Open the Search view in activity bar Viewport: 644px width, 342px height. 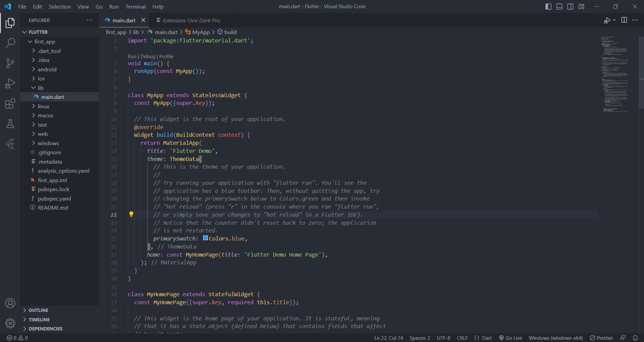[x=10, y=43]
